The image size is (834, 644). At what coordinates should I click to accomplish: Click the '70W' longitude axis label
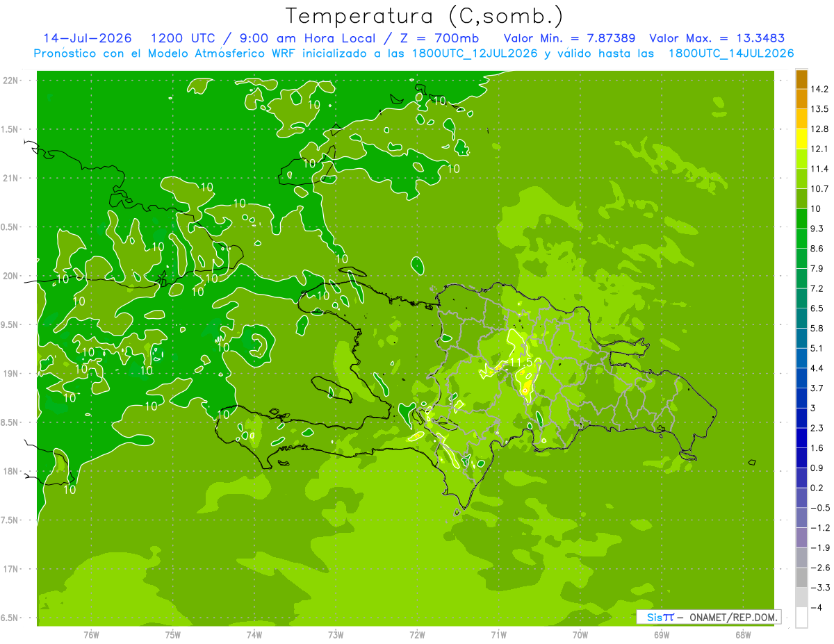[x=580, y=634]
